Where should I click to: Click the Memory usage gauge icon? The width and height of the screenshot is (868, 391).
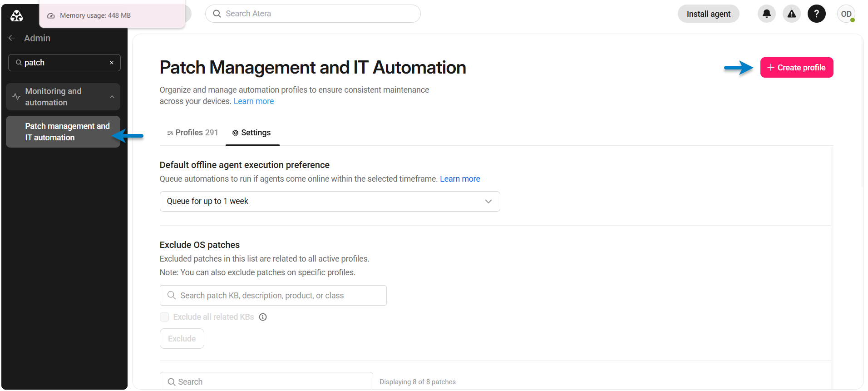[x=51, y=15]
